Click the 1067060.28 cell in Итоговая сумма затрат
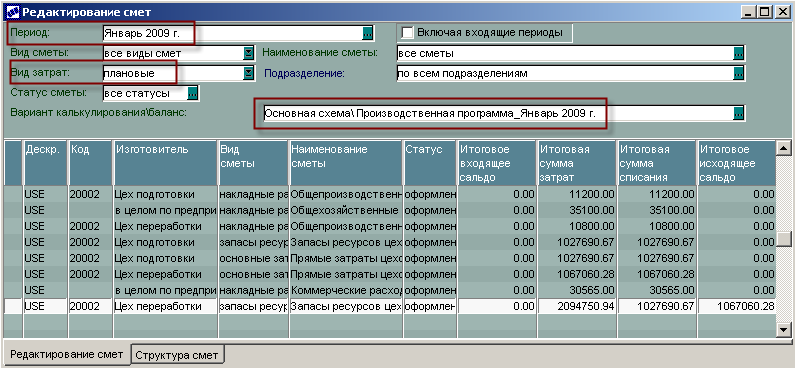This screenshot has width=795, height=368. [576, 274]
